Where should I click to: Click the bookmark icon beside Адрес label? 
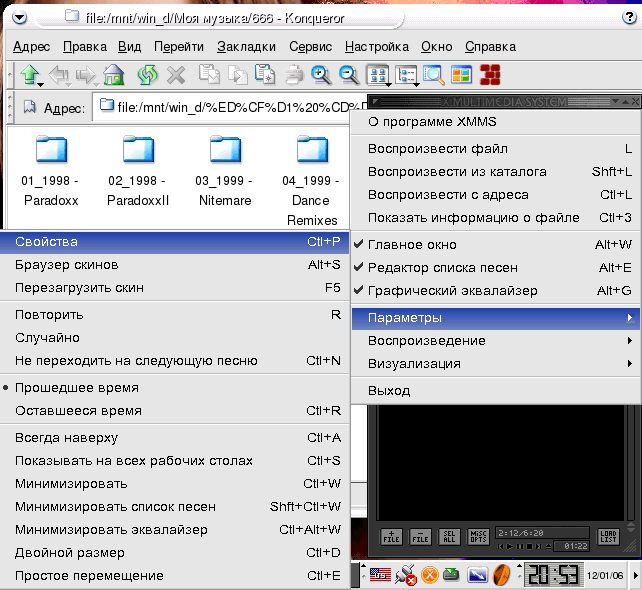(x=29, y=107)
